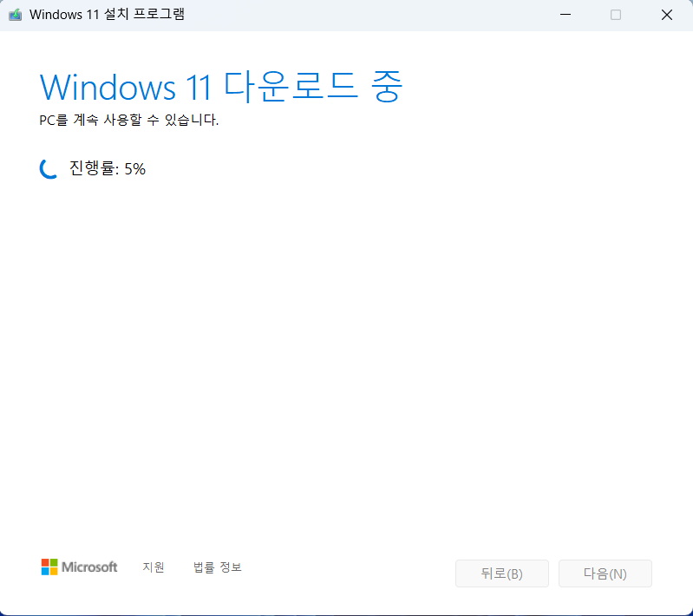Screen dimensions: 693x616
Task: Click the Microsoft logo
Action: pyautogui.click(x=80, y=567)
